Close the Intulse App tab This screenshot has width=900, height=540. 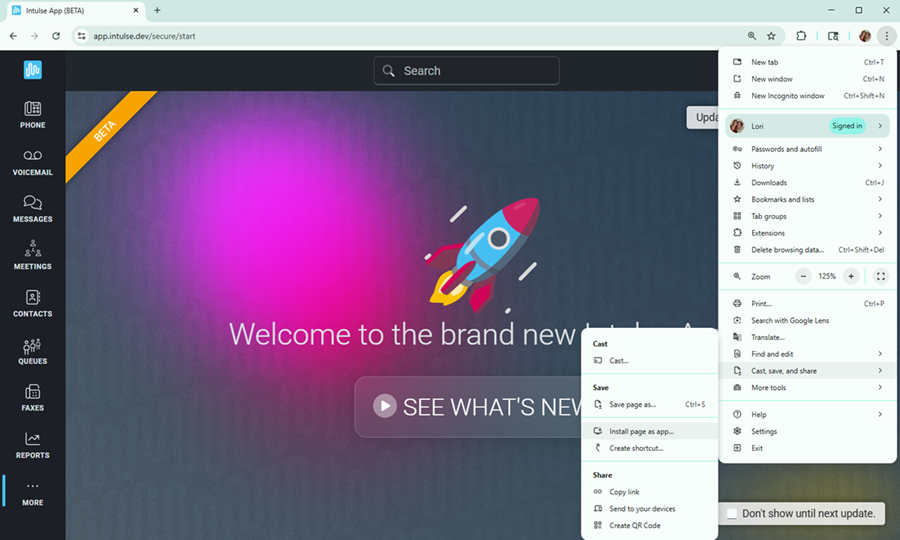click(136, 10)
